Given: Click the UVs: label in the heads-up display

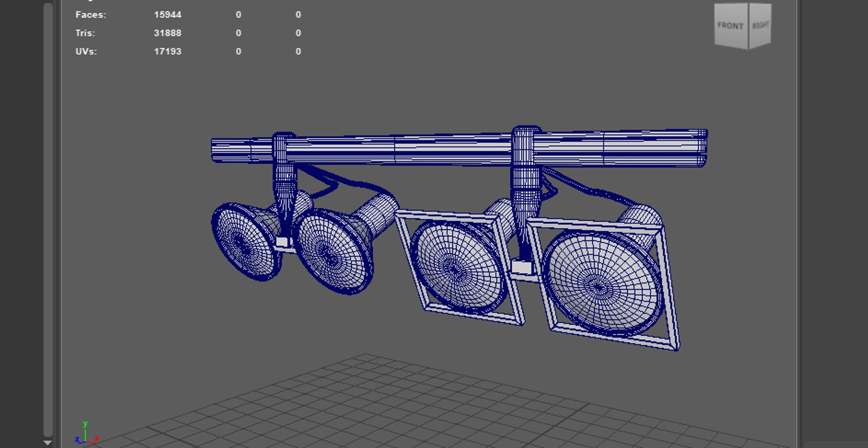Looking at the screenshot, I should point(86,51).
